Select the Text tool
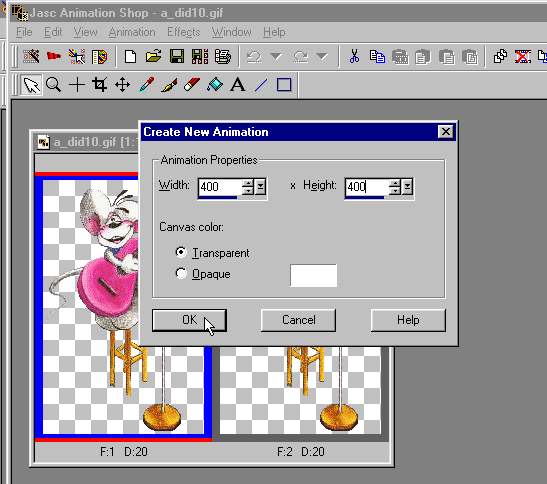The width and height of the screenshot is (547, 484). tap(238, 85)
